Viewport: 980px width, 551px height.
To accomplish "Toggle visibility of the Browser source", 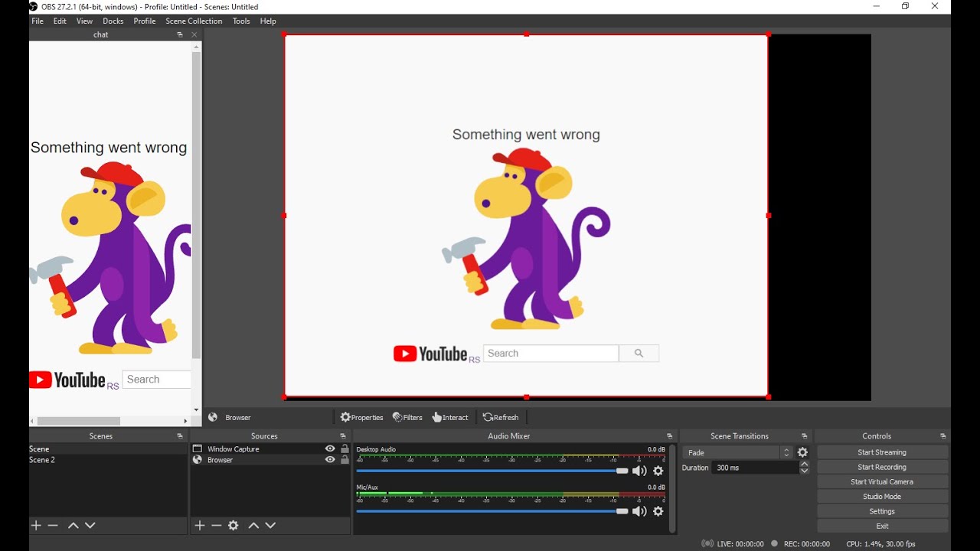I will (330, 460).
